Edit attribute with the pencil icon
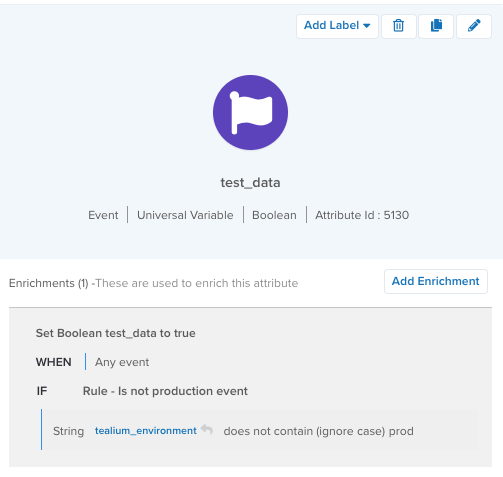 [474, 26]
